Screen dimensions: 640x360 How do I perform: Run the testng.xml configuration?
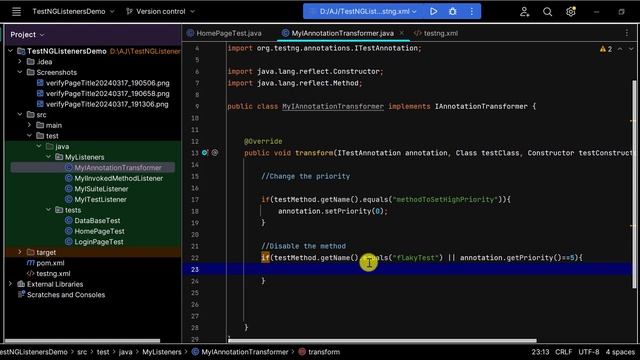pyautogui.click(x=433, y=11)
